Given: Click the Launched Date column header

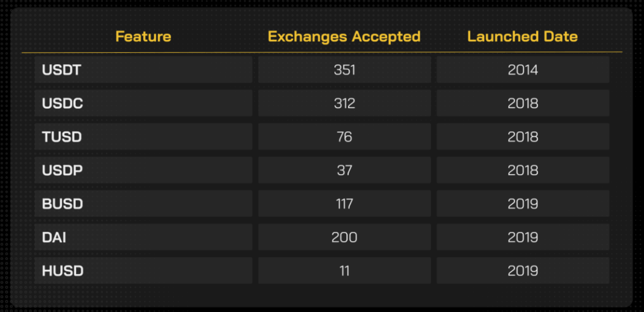Looking at the screenshot, I should [523, 36].
